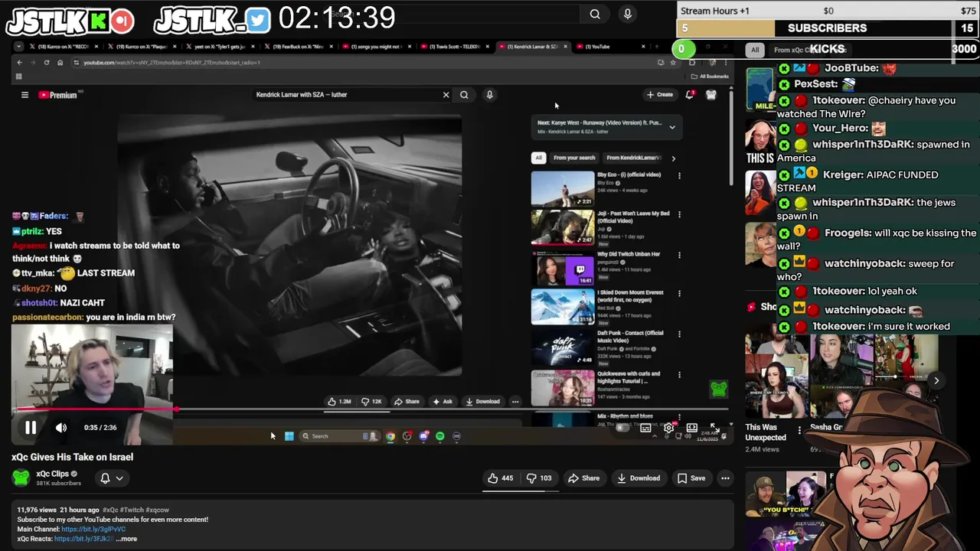Open the xQc Clips channel name

pos(52,474)
